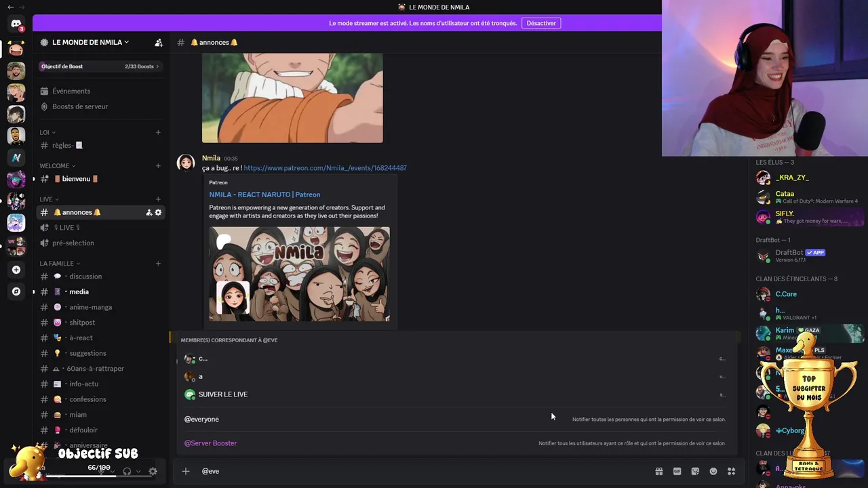Open the Naruto image attachment
Screen dimensions: 868x488
292,98
